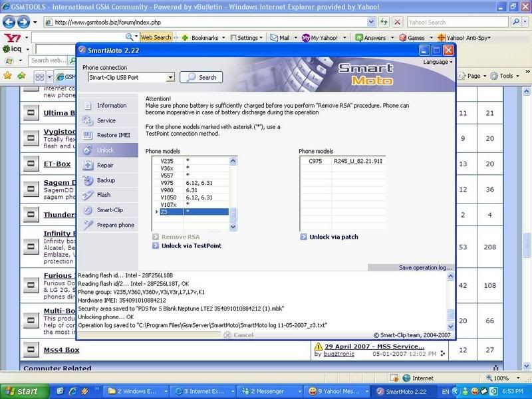Open the Backup section
The height and width of the screenshot is (399, 532).
108,180
